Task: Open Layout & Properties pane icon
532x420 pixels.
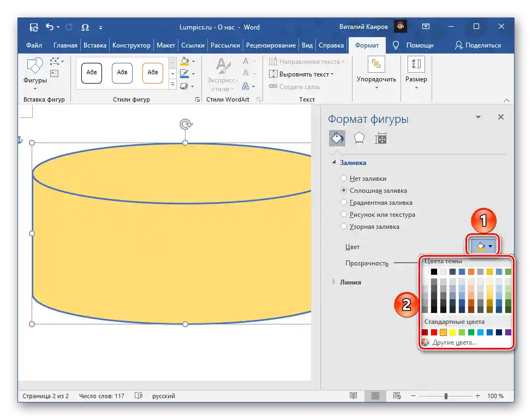Action: (x=380, y=138)
